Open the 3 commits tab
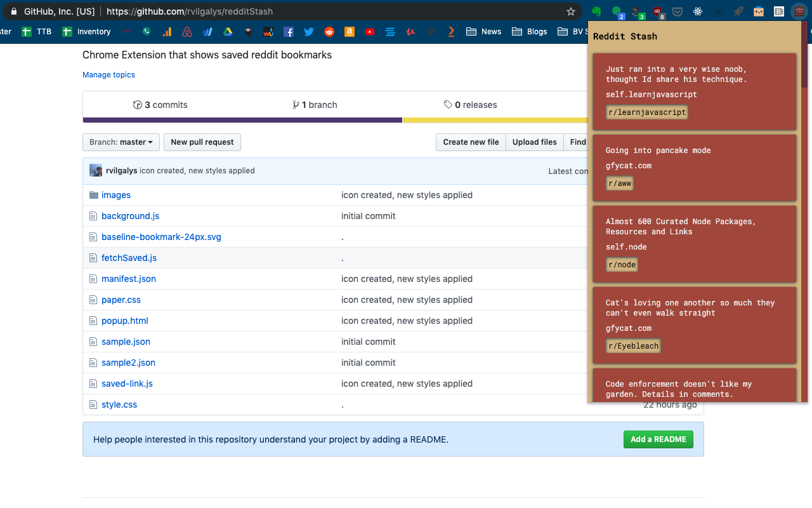Viewport: 812px width, 508px height. (160, 105)
